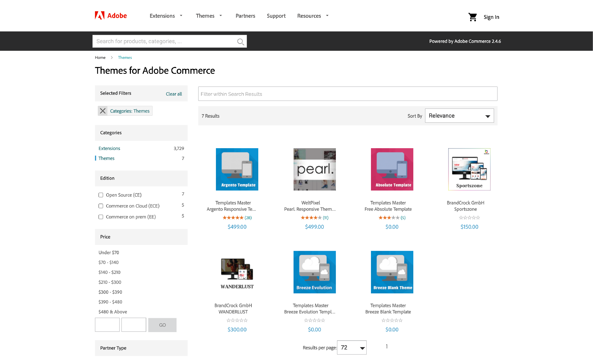Viewport: 593px width, 364px height.
Task: Open the Sportszone thumbnail
Action: [469, 169]
